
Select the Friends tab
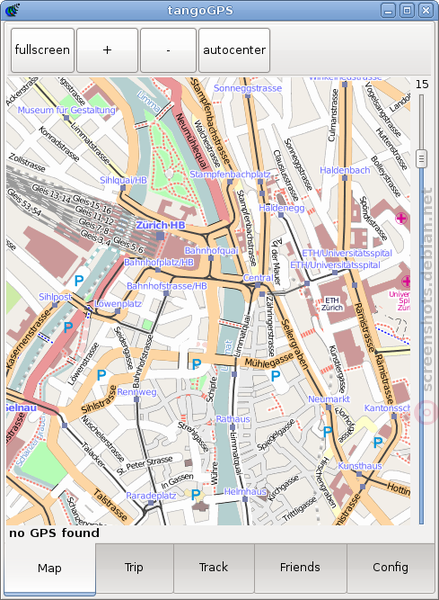(300, 567)
